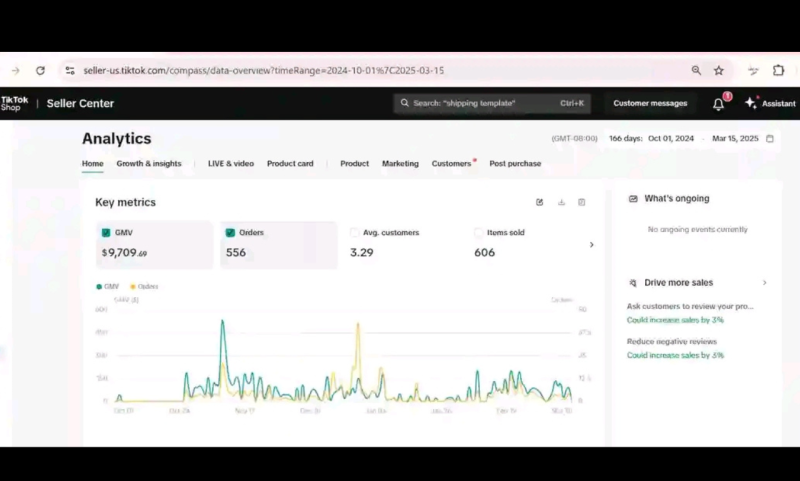The image size is (800, 481).
Task: Uncheck the GMV metric checkbox
Action: [106, 233]
